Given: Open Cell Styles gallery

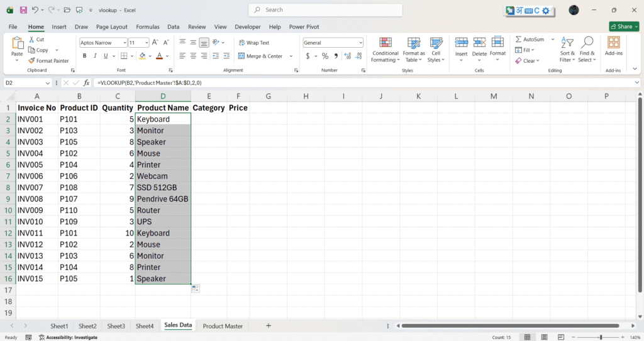Looking at the screenshot, I should pyautogui.click(x=436, y=50).
